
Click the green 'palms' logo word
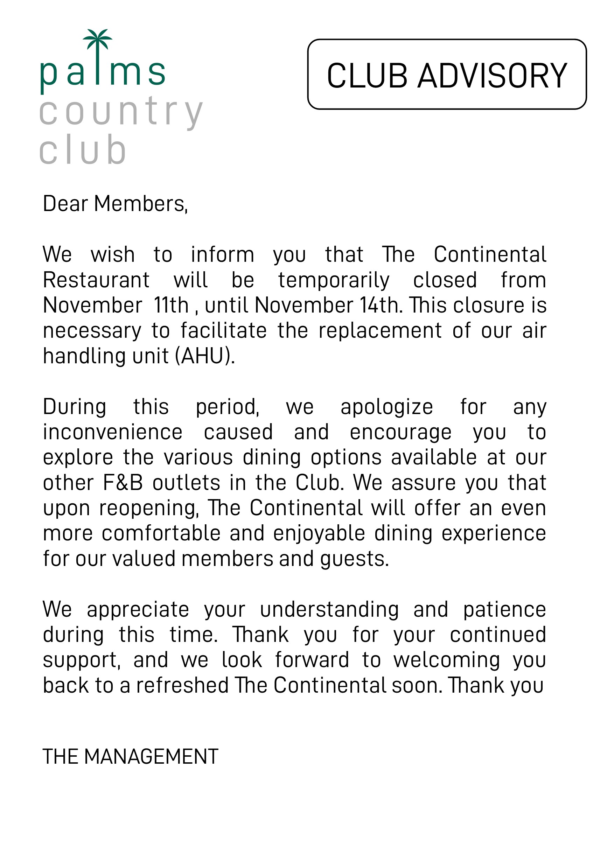tap(103, 72)
